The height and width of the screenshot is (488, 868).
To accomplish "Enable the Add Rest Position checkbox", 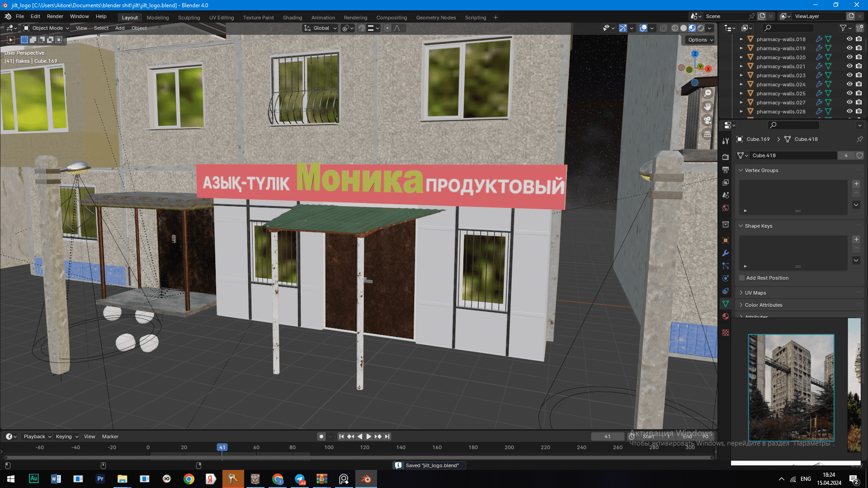I will click(742, 278).
